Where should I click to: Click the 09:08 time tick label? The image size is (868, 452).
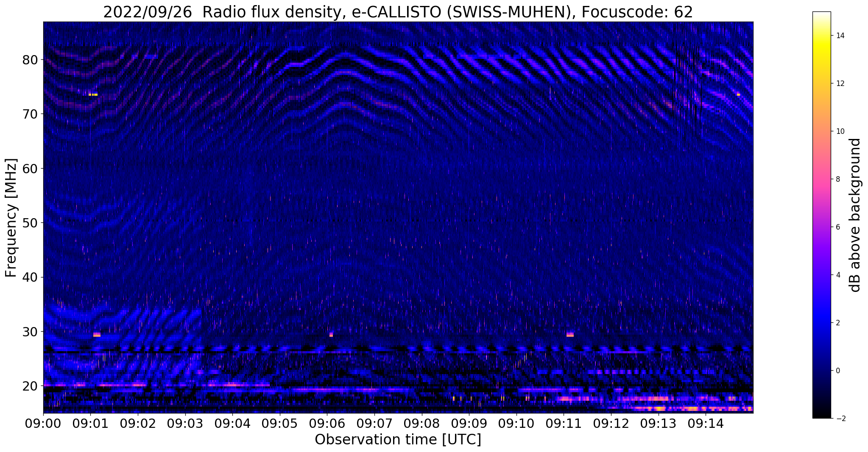pyautogui.click(x=421, y=423)
